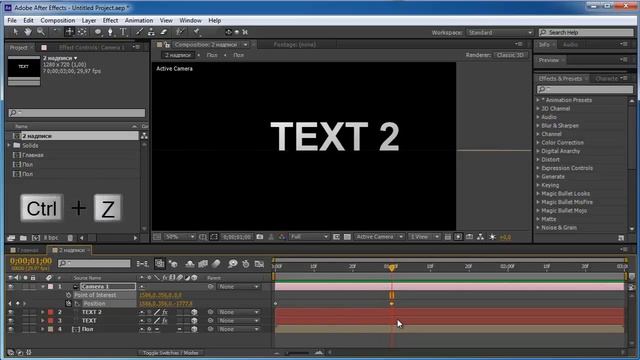Select the Hand tool
The width and height of the screenshot is (640, 360).
28,32
